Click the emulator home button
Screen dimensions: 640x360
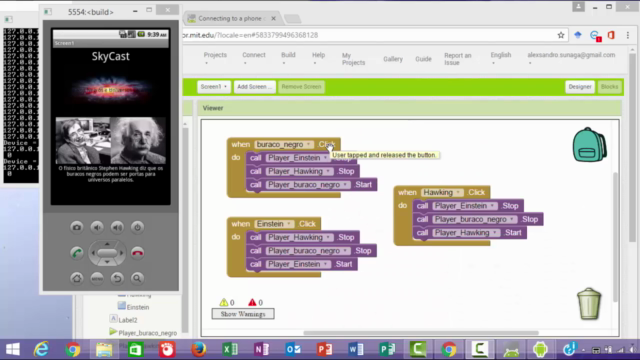[x=77, y=278]
